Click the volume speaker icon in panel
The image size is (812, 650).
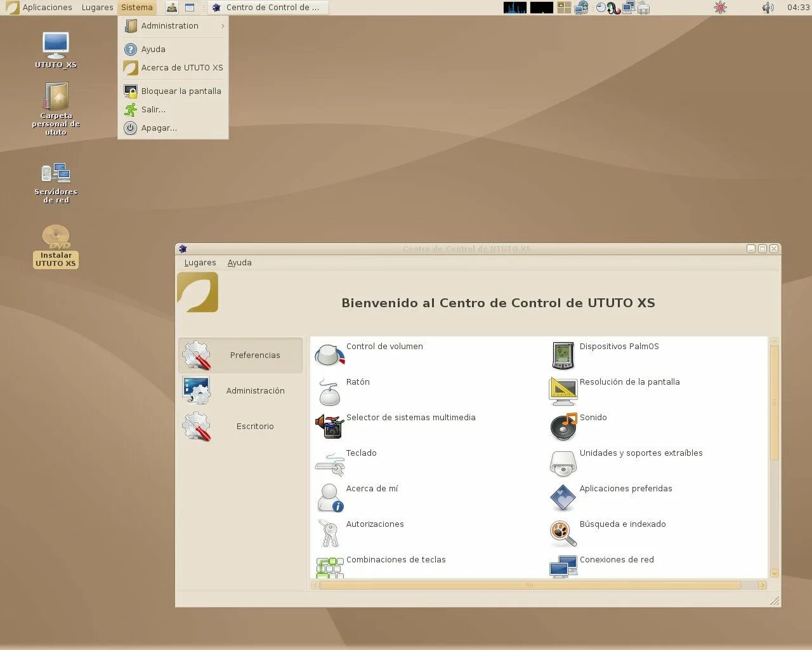(768, 8)
